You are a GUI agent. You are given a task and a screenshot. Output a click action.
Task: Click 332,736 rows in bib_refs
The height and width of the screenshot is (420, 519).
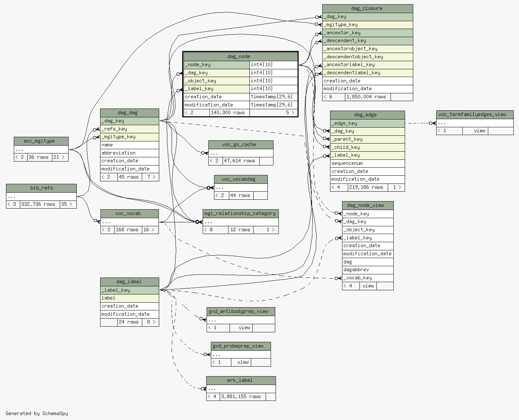point(40,204)
